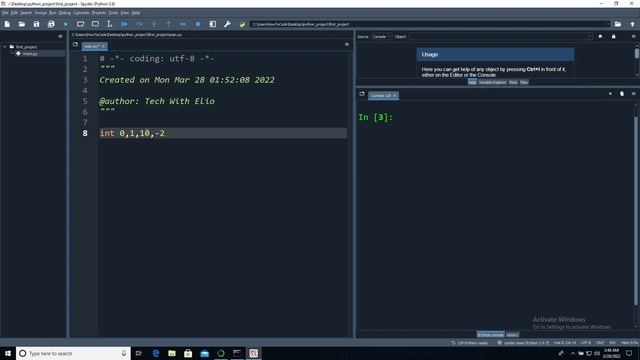Screen dimensions: 640x360
Task: Open the View menu
Action: pyautogui.click(x=124, y=13)
